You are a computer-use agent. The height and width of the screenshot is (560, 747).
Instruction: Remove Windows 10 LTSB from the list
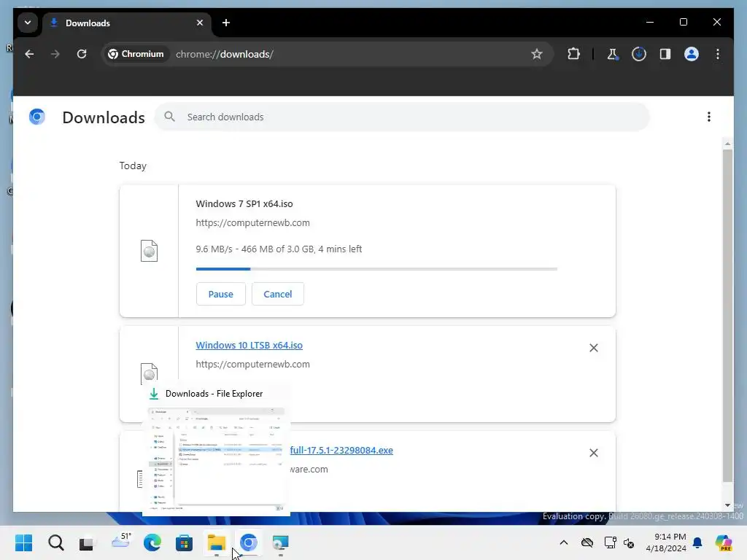(594, 348)
